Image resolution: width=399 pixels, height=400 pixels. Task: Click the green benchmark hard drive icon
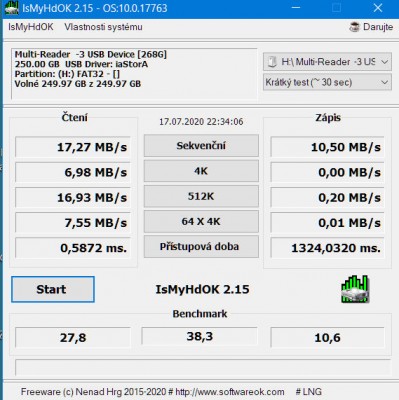355,289
